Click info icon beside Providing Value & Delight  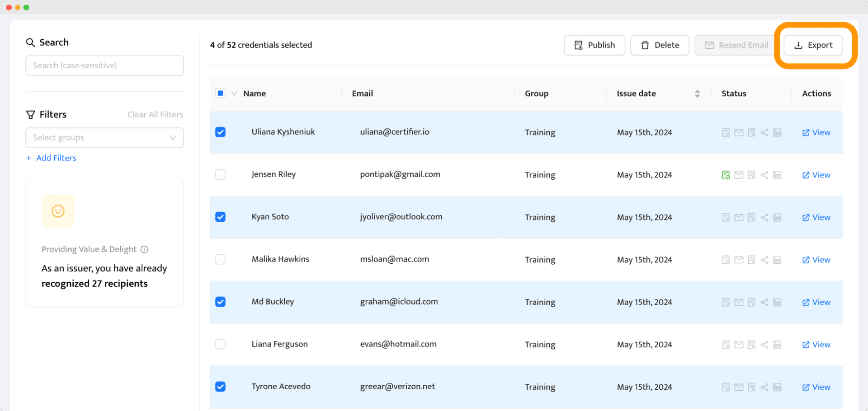click(x=144, y=249)
